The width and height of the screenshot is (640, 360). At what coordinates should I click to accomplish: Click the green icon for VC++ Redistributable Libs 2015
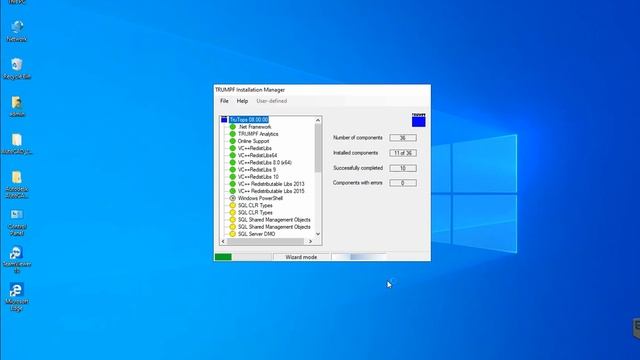click(233, 191)
